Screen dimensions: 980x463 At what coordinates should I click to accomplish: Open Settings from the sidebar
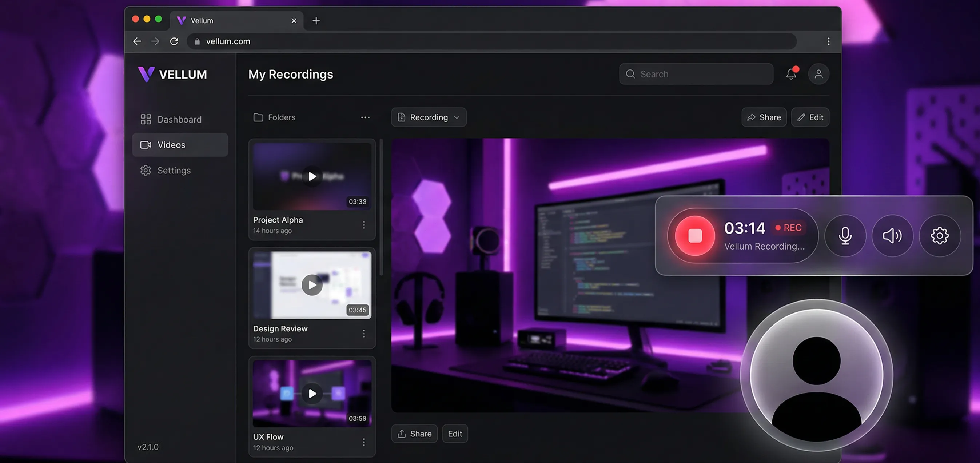pyautogui.click(x=180, y=171)
